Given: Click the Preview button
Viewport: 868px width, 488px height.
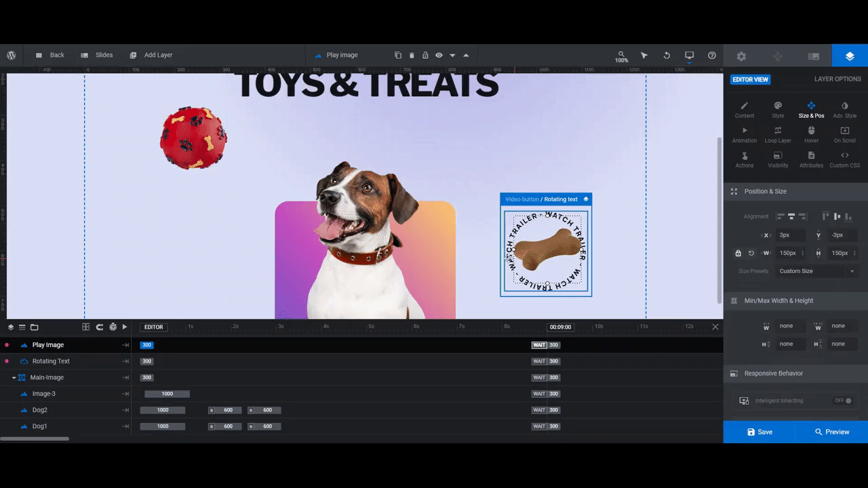Looking at the screenshot, I should [831, 432].
